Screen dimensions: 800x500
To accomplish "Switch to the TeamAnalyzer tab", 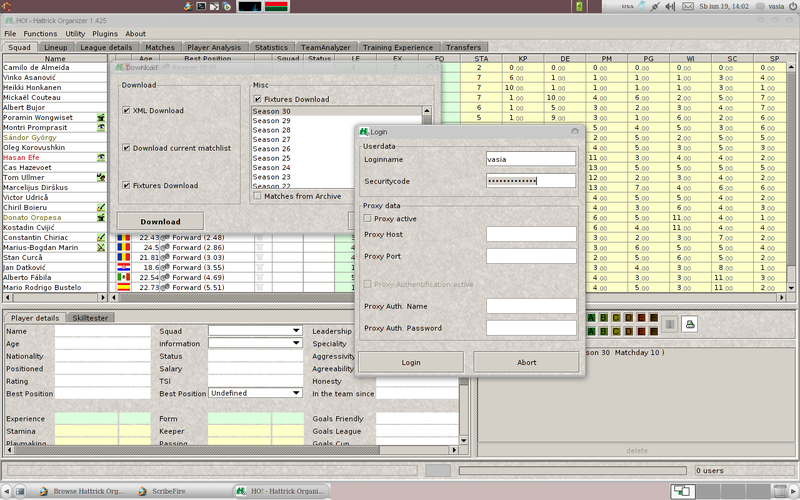I will coord(326,47).
